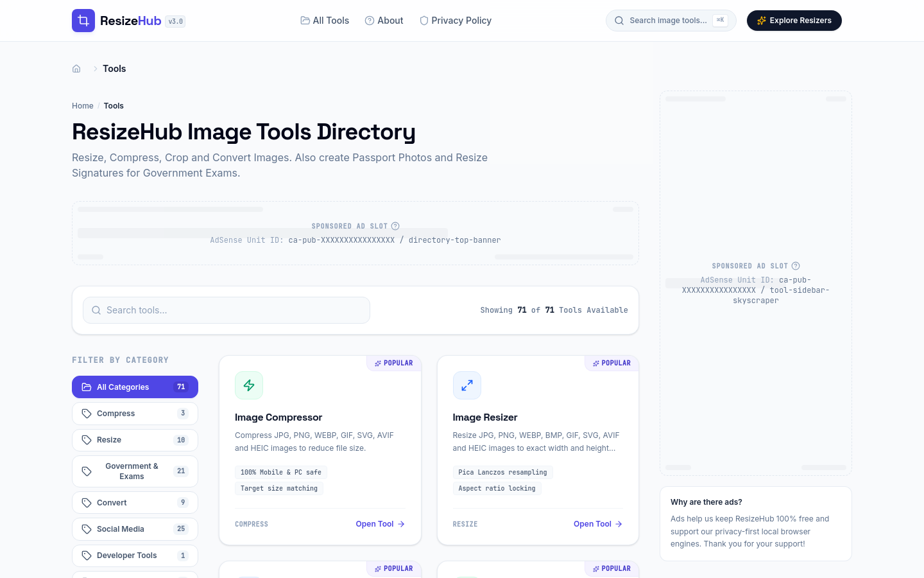Click the Image Compressor card title
The width and height of the screenshot is (924, 578).
click(278, 417)
